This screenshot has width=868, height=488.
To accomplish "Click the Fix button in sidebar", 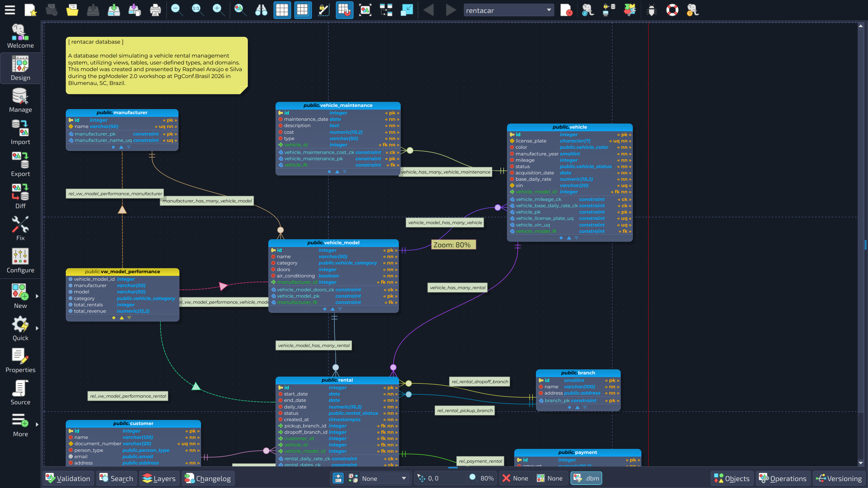I will (x=20, y=229).
